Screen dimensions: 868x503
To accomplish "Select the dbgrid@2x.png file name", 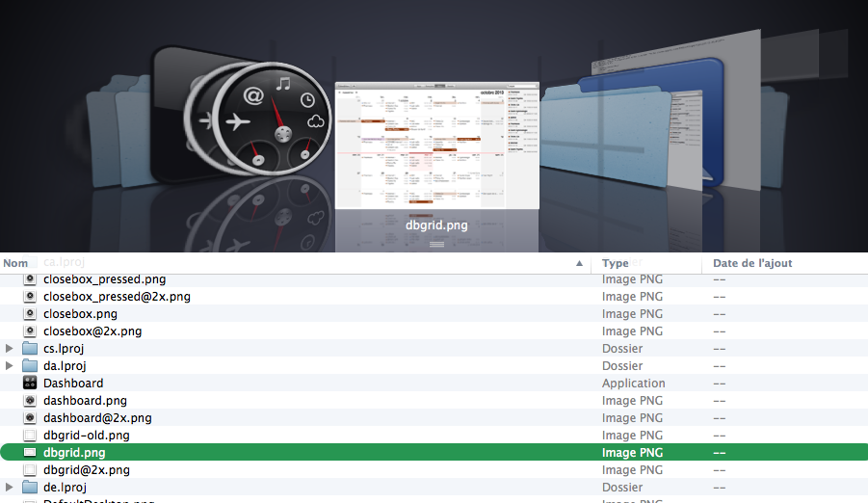I will point(87,470).
